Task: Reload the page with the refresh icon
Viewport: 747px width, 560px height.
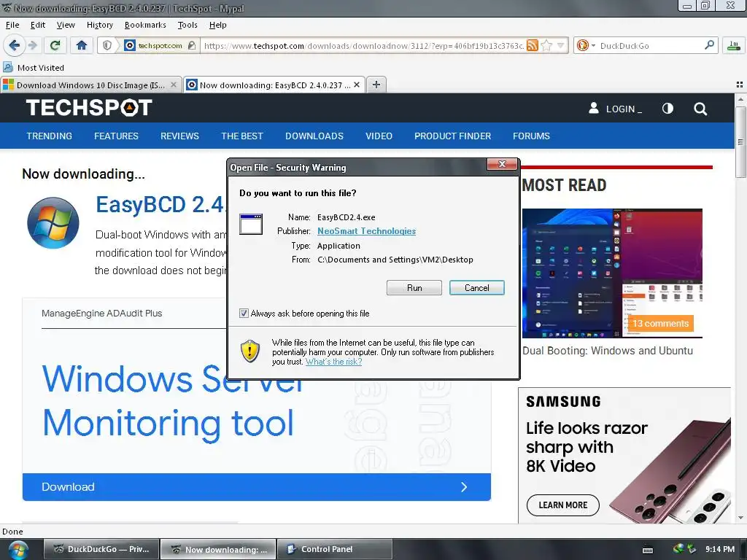Action: click(x=55, y=45)
